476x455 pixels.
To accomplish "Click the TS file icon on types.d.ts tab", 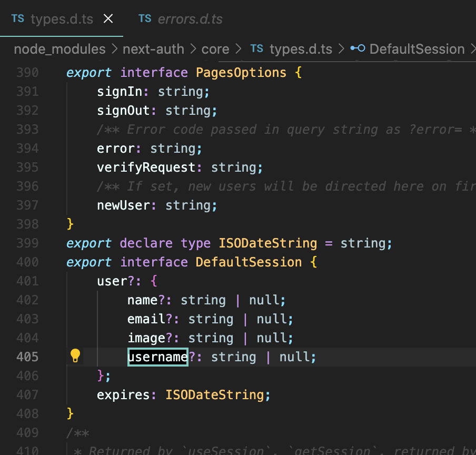I will tap(17, 18).
